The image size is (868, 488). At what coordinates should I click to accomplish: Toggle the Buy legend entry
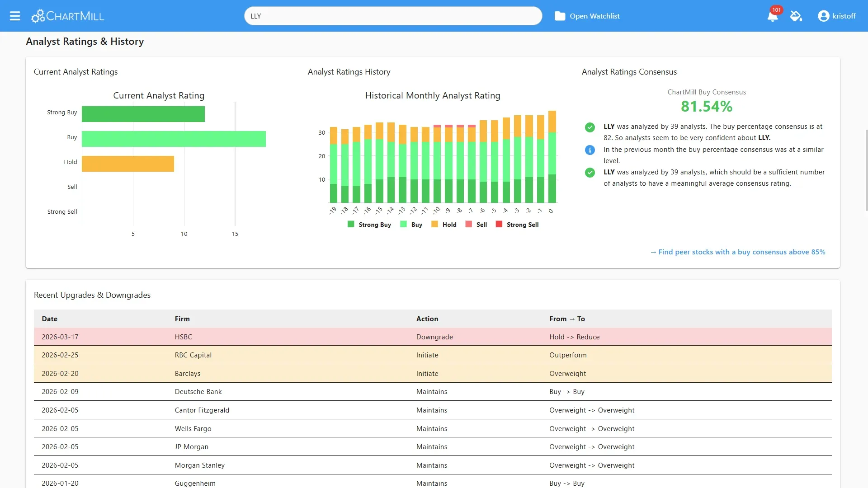(x=411, y=225)
